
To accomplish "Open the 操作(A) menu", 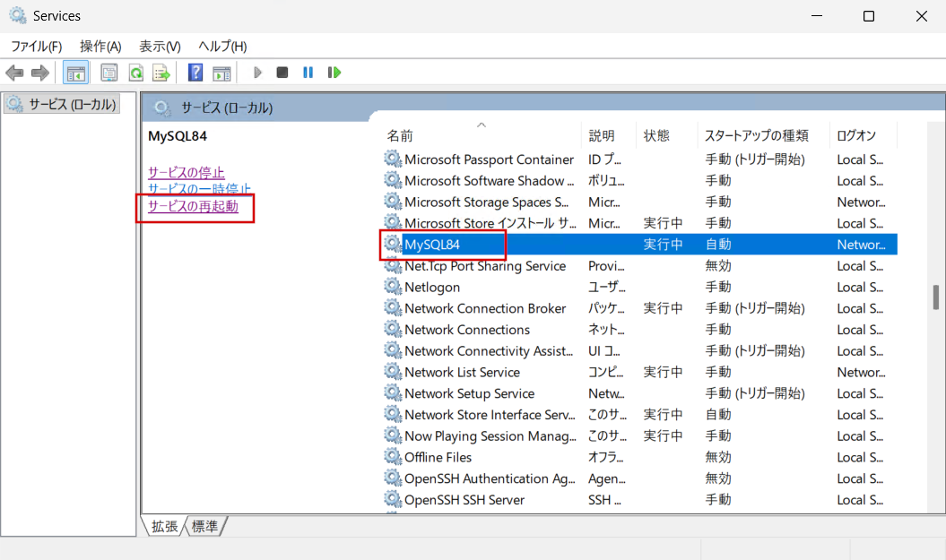I will point(100,47).
